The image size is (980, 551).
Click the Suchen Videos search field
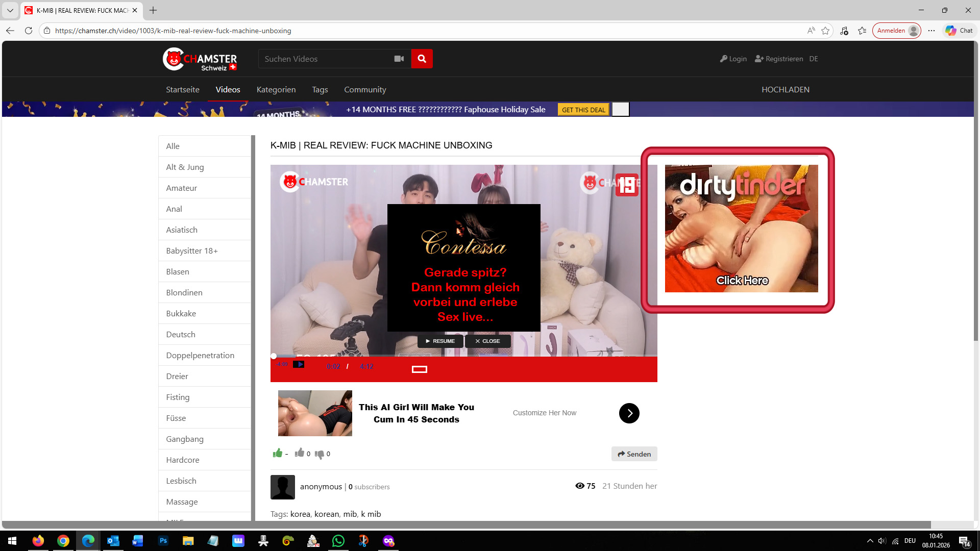324,59
